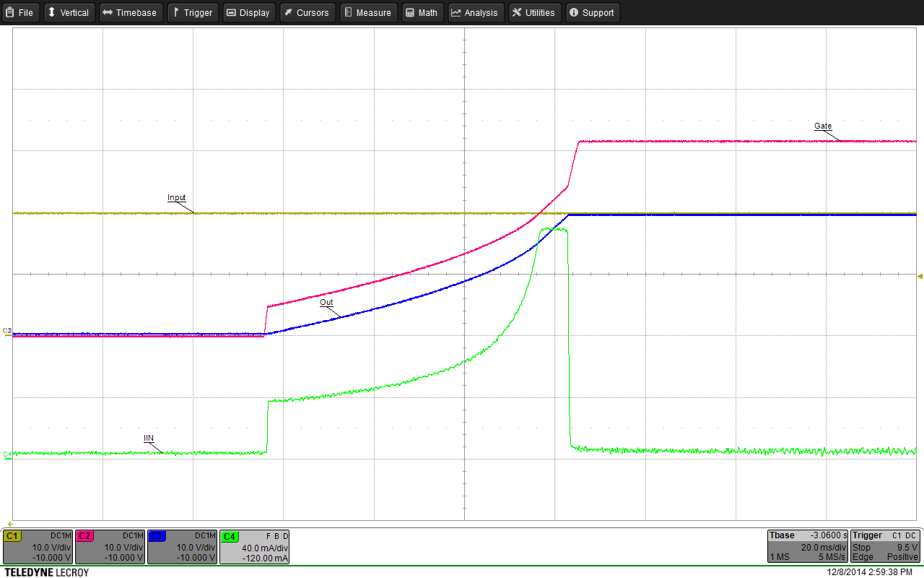Select the Gate trace label annotation
The width and height of the screenshot is (924, 578).
tap(823, 126)
